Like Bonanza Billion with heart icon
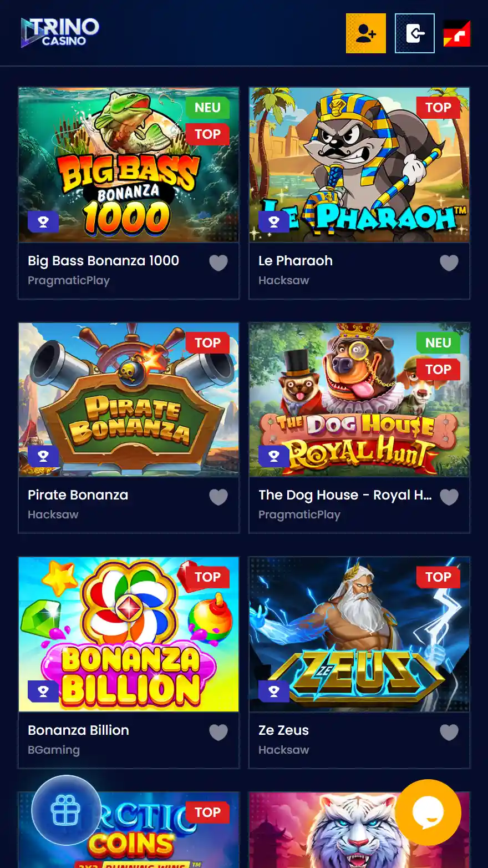Viewport: 488px width, 868px height. tap(218, 732)
